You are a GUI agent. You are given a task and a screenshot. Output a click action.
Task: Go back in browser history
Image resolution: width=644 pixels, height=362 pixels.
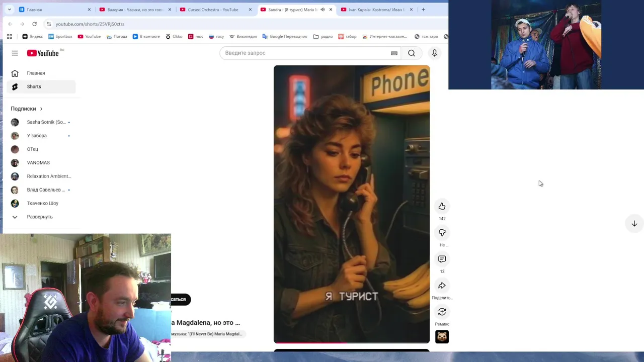click(10, 24)
